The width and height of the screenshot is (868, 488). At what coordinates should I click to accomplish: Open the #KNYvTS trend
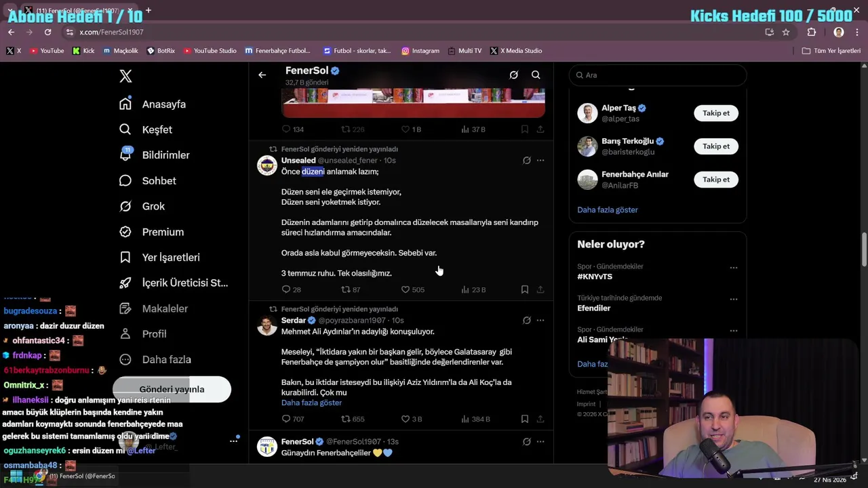pos(595,277)
